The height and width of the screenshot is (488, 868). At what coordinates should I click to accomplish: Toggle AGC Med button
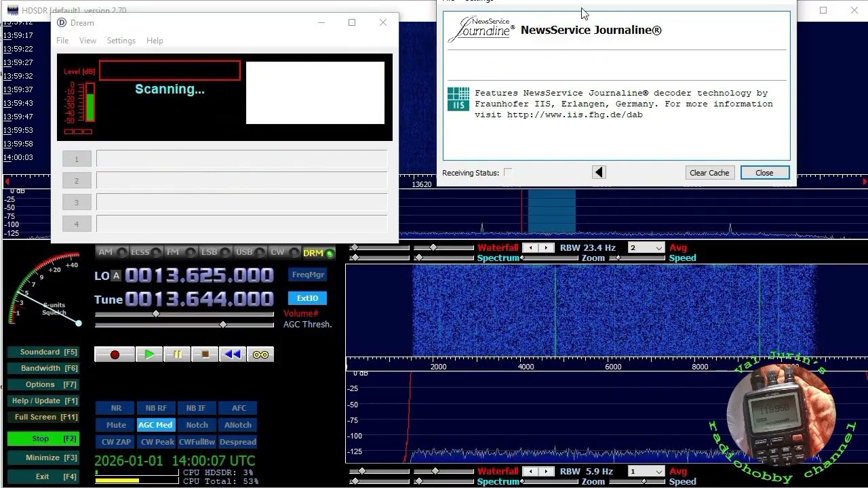156,425
